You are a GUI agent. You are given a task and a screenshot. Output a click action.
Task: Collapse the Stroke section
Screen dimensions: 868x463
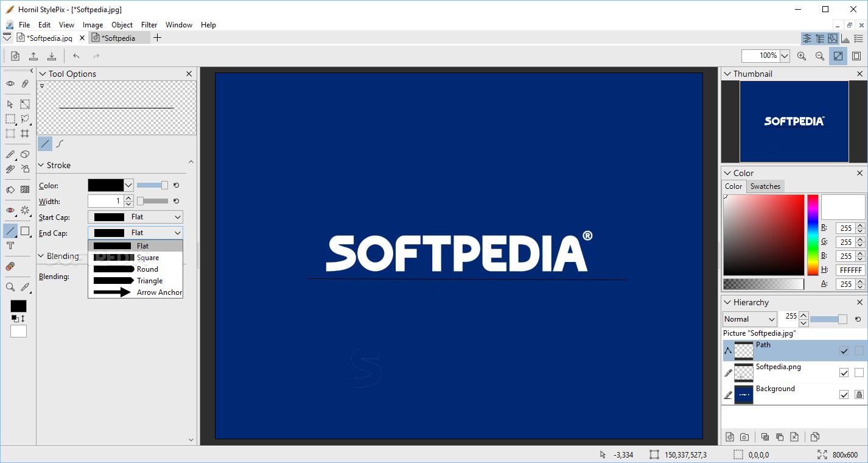[42, 165]
